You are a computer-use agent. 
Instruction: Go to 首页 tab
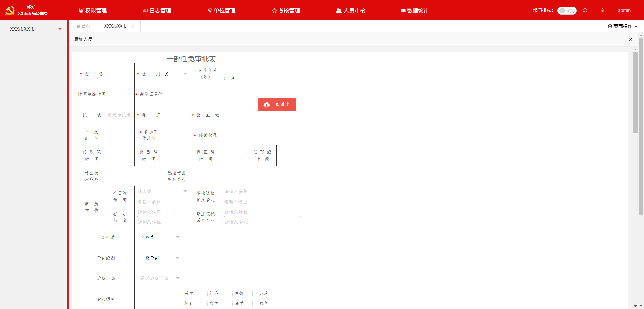[x=83, y=26]
